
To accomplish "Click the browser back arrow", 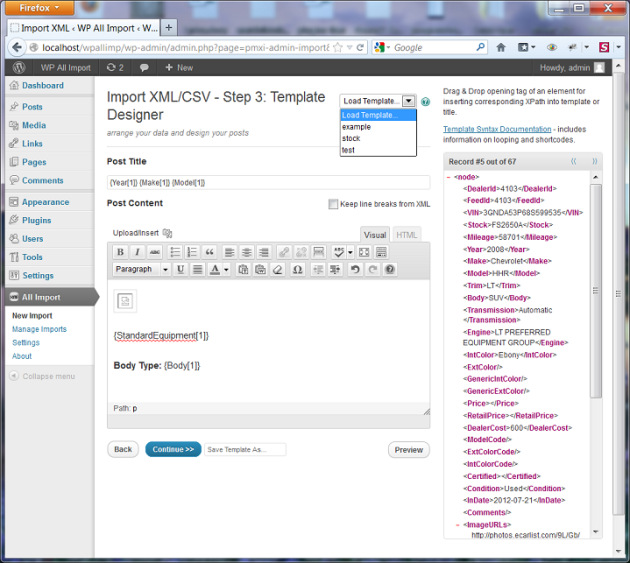I will click(x=17, y=47).
